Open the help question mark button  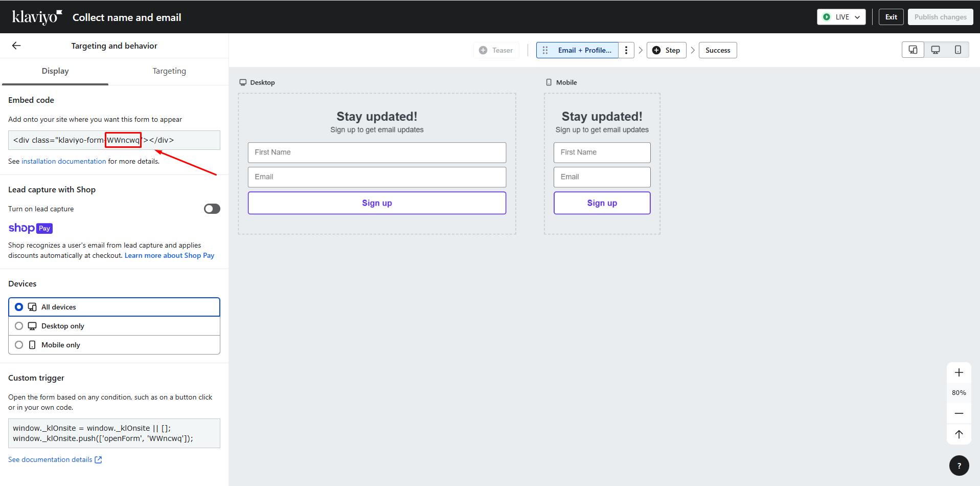click(x=959, y=466)
